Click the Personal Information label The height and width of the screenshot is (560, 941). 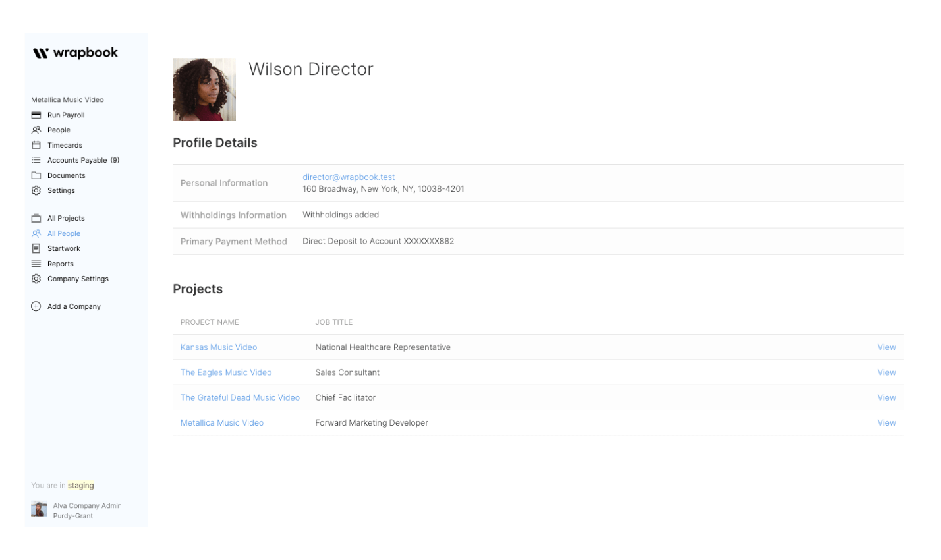pos(224,183)
